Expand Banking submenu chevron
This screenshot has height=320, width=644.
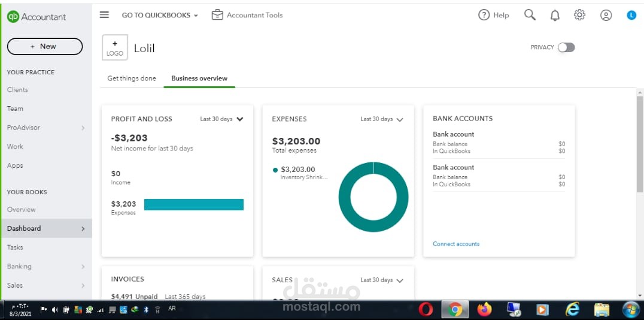tap(83, 267)
